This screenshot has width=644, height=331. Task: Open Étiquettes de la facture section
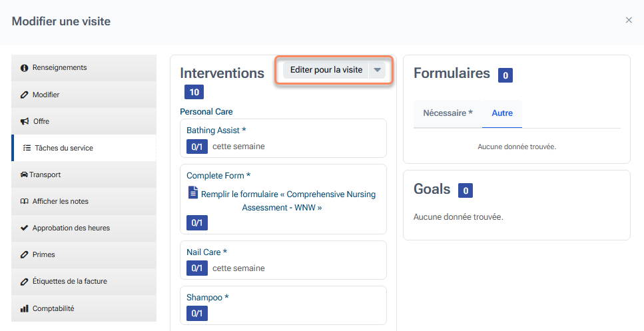tap(69, 282)
